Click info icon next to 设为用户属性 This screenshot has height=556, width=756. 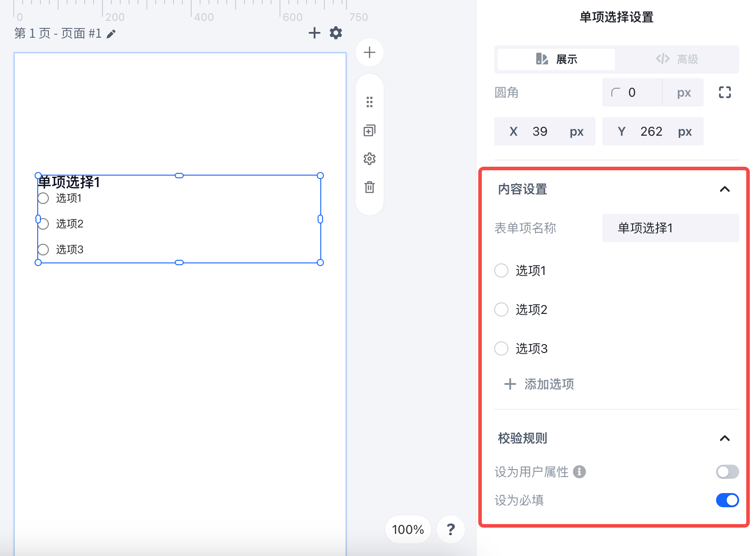[579, 472]
